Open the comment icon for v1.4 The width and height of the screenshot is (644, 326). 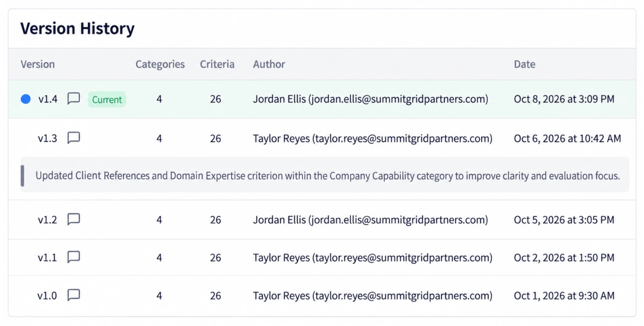(x=74, y=98)
